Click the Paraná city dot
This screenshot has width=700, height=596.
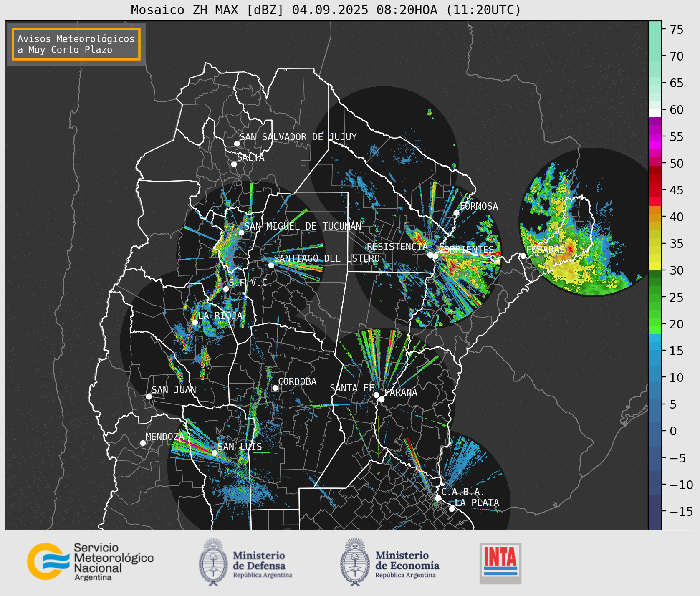382,399
